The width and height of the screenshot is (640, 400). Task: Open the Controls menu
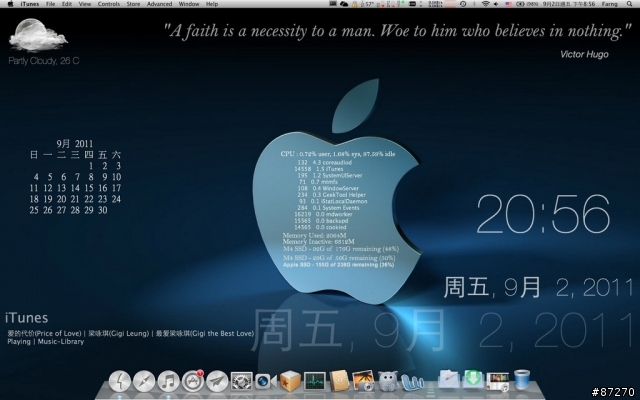click(x=109, y=4)
